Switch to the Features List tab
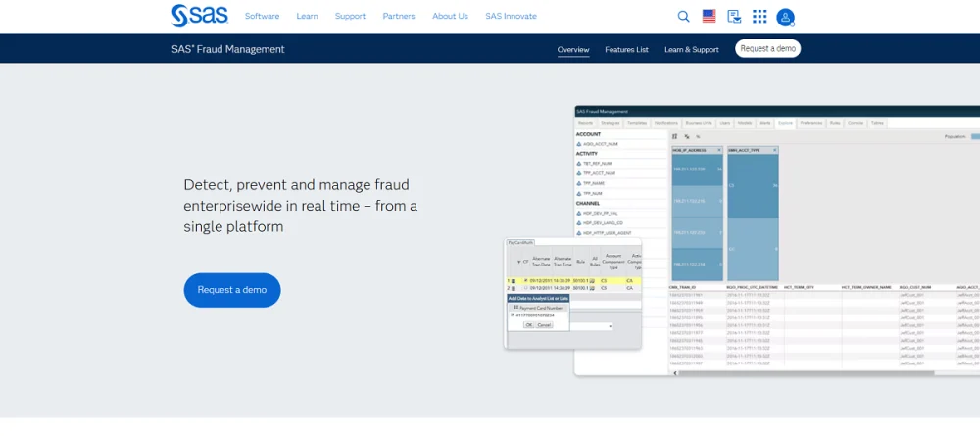Viewport: 980px width, 436px height. 626,49
